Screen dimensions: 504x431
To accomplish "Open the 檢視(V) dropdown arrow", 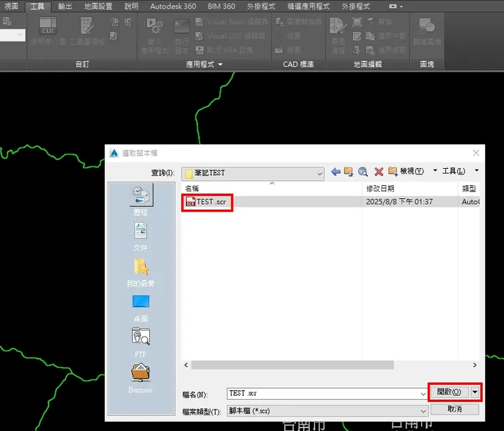I will pyautogui.click(x=435, y=170).
